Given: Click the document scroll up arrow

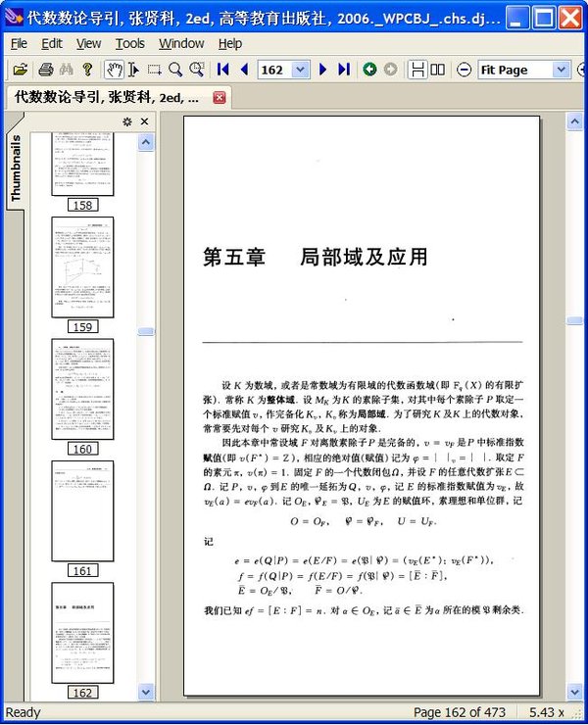Looking at the screenshot, I should pyautogui.click(x=574, y=121).
